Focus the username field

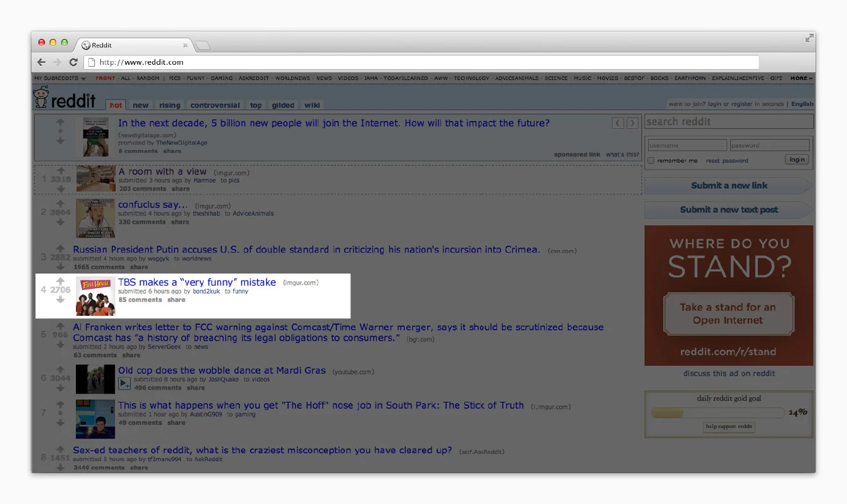point(687,146)
